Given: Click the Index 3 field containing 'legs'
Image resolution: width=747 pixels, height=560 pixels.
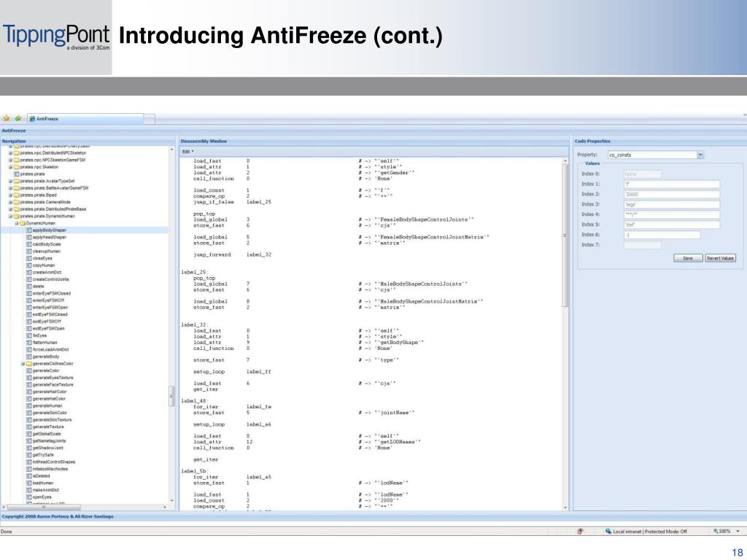Looking at the screenshot, I should pos(672,204).
